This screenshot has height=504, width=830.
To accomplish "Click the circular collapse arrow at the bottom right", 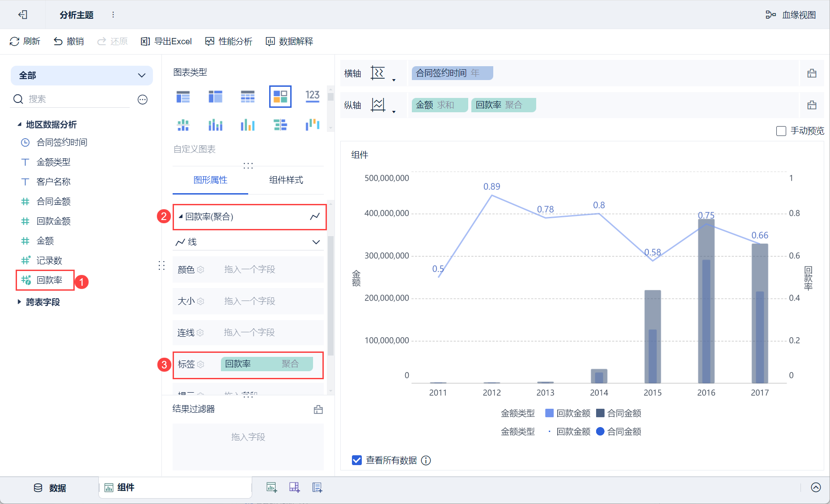I will coord(816,487).
